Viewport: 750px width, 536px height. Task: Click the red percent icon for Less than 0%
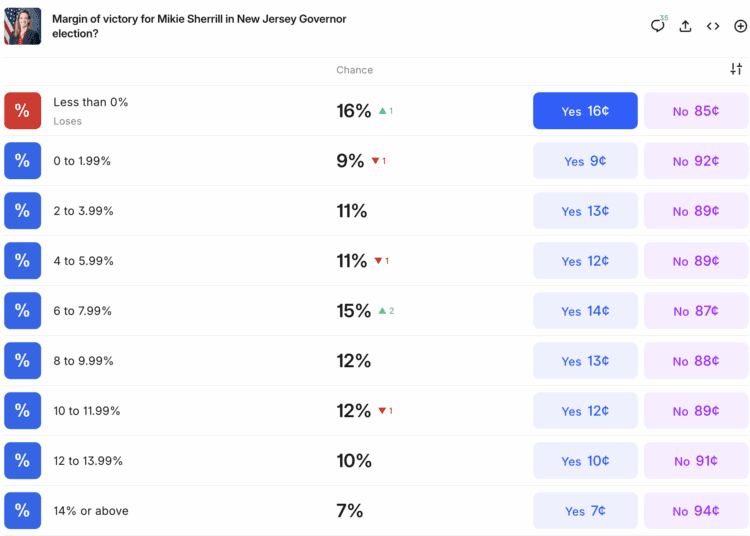coord(22,111)
